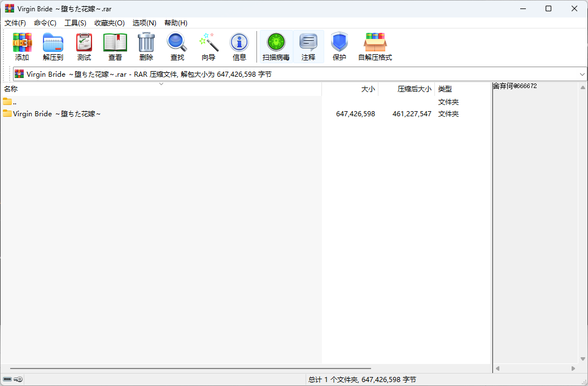Select the Virgin Bride folder entry

(x=56, y=114)
